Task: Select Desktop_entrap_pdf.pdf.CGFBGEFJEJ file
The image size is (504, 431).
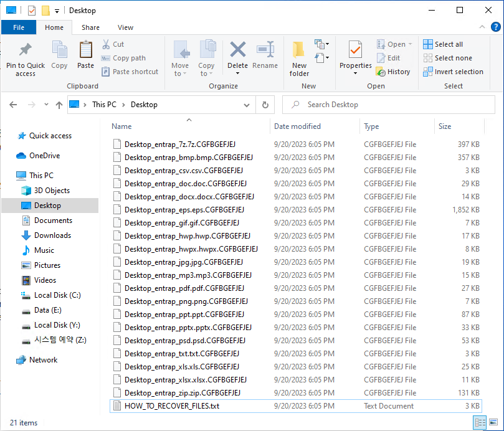Action: [296, 288]
